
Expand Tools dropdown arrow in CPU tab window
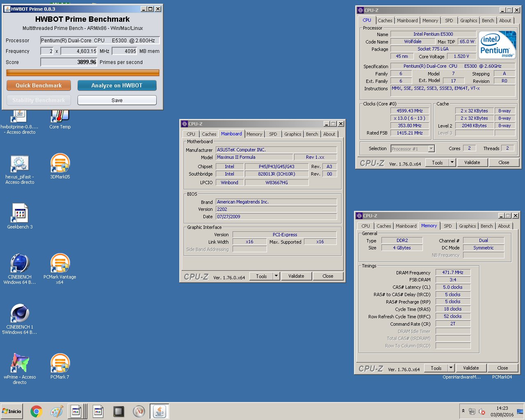point(452,162)
